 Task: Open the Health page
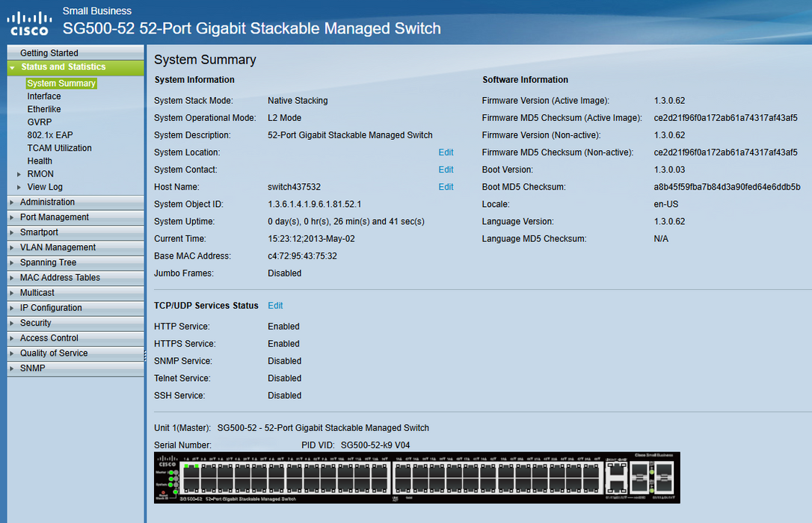click(40, 161)
